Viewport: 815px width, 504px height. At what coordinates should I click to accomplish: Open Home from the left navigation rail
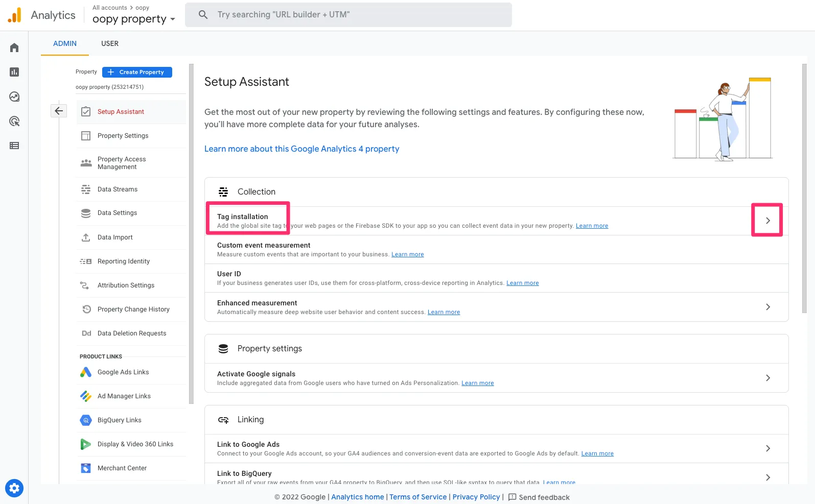pyautogui.click(x=14, y=47)
